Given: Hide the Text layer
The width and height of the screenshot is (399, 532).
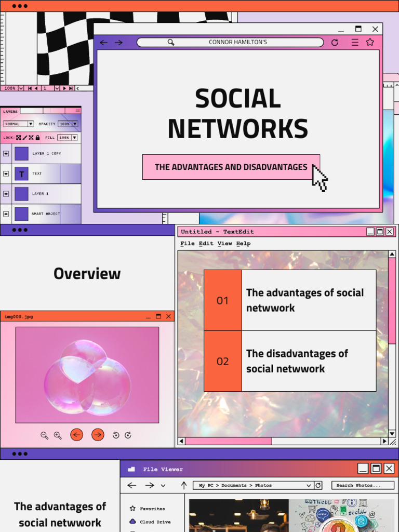Looking at the screenshot, I should click(x=6, y=174).
